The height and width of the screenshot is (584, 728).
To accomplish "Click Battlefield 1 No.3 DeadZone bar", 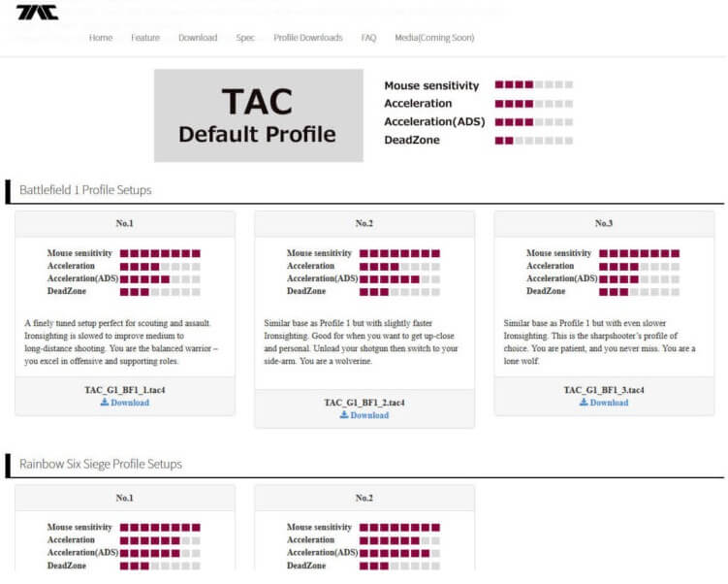I will tap(639, 291).
